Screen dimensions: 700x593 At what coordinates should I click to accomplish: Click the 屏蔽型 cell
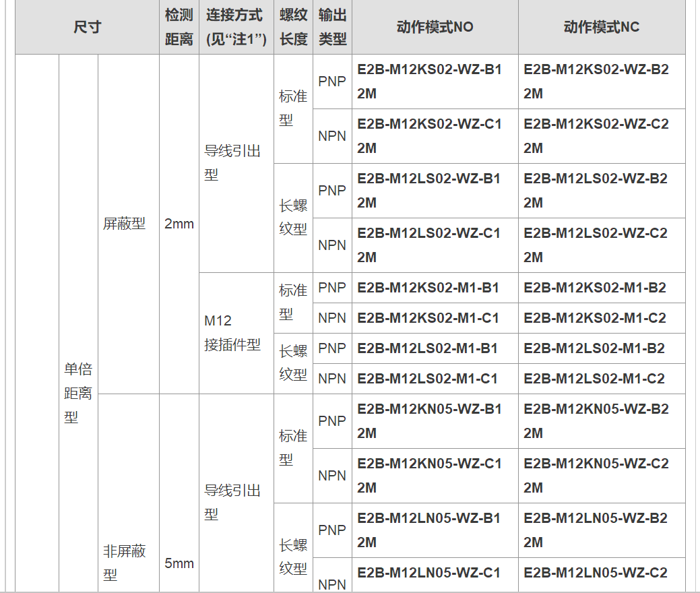[x=129, y=224]
